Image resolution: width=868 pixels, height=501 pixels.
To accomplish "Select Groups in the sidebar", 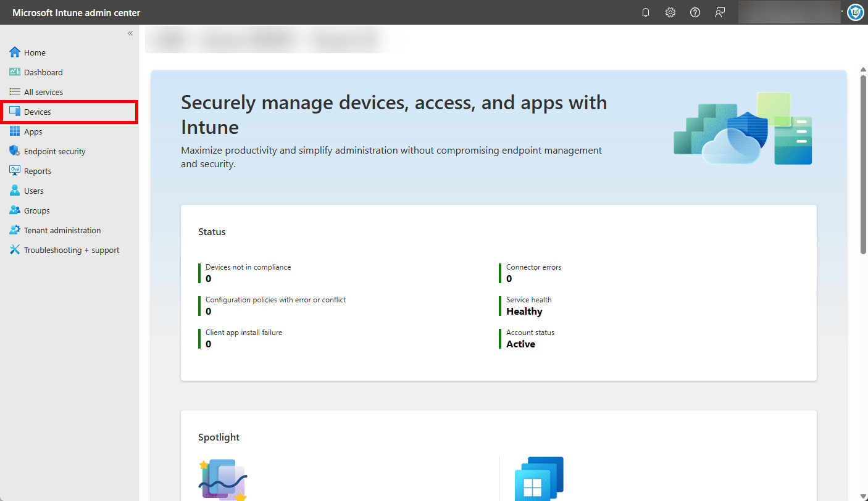I will 36,210.
